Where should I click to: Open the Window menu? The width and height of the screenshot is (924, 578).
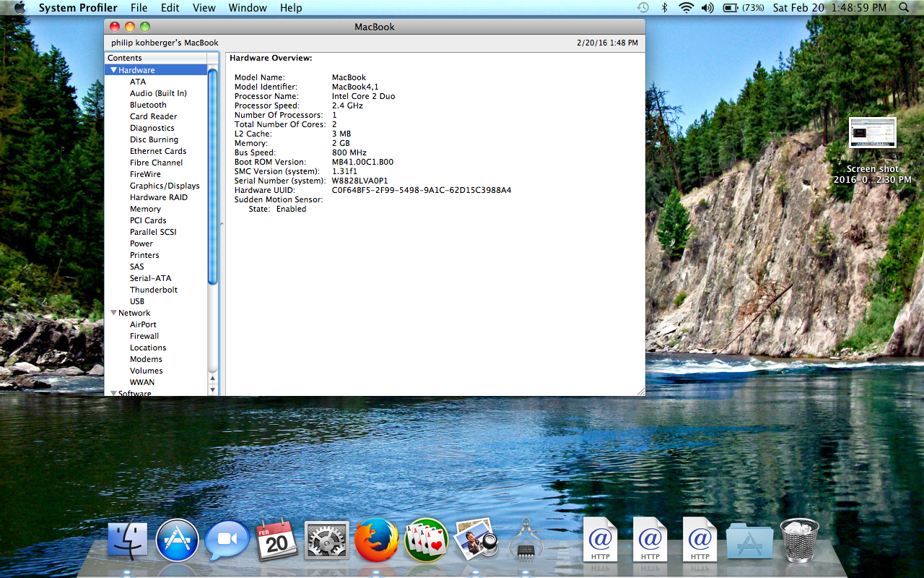coord(248,8)
